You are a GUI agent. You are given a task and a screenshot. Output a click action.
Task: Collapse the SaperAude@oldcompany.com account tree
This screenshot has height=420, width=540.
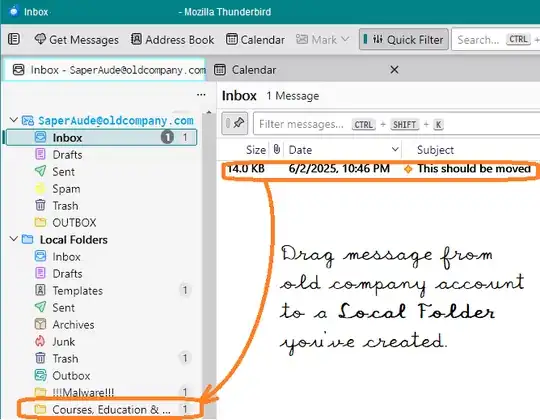13,120
